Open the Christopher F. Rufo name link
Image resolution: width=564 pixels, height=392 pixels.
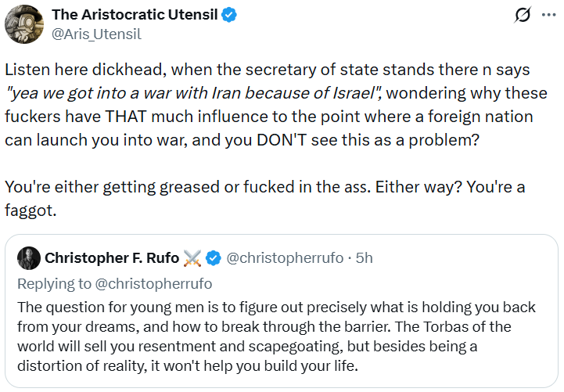112,258
